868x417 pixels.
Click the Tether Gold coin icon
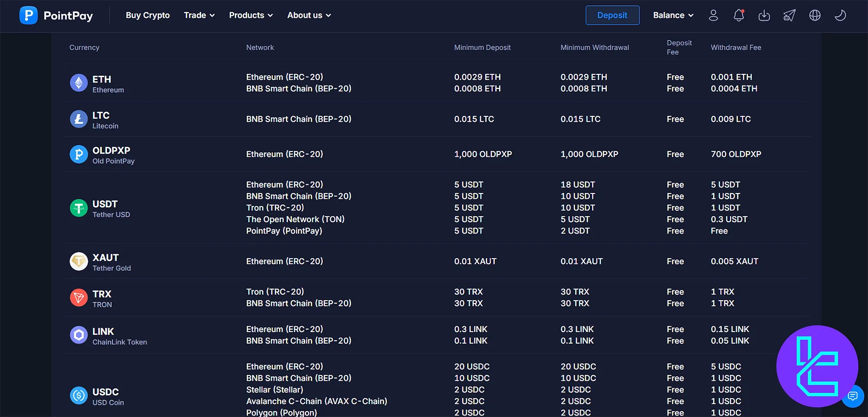pyautogui.click(x=79, y=262)
